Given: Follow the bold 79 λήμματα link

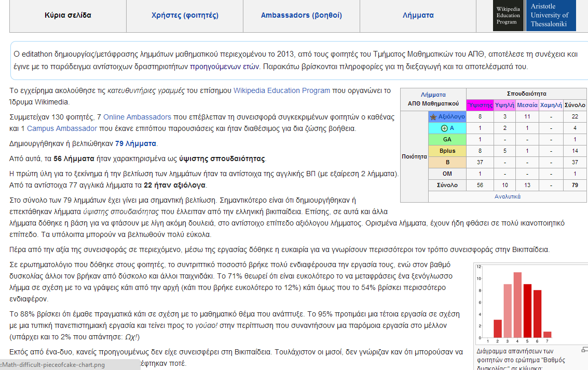Looking at the screenshot, I should (136, 143).
